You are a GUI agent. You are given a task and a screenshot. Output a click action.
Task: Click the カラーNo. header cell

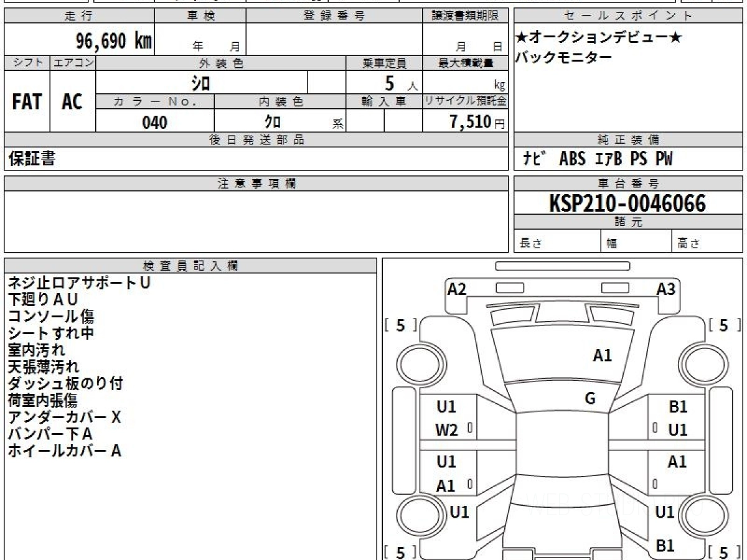[155, 101]
